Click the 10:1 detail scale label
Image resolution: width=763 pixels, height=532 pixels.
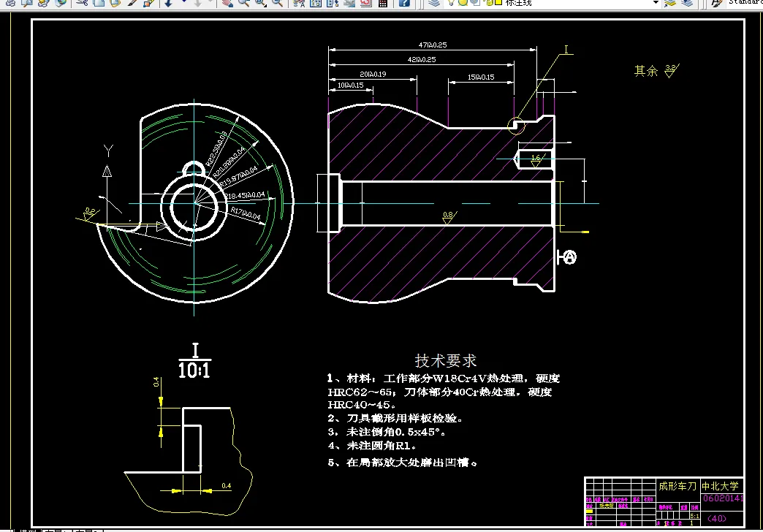click(194, 371)
